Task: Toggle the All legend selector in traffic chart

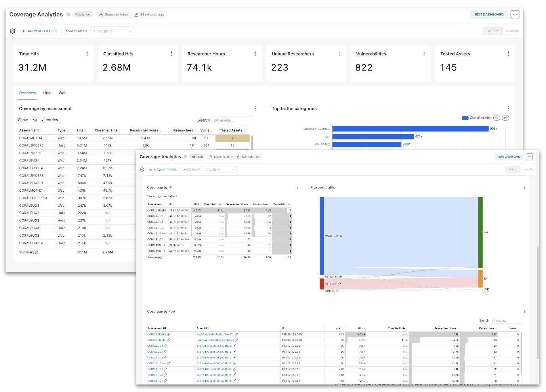Action: [496, 118]
